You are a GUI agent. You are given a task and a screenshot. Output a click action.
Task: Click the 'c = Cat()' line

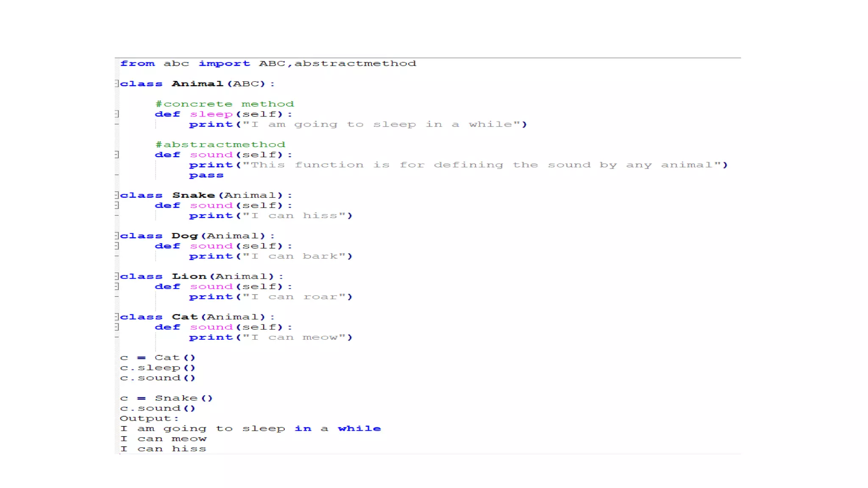(x=158, y=358)
